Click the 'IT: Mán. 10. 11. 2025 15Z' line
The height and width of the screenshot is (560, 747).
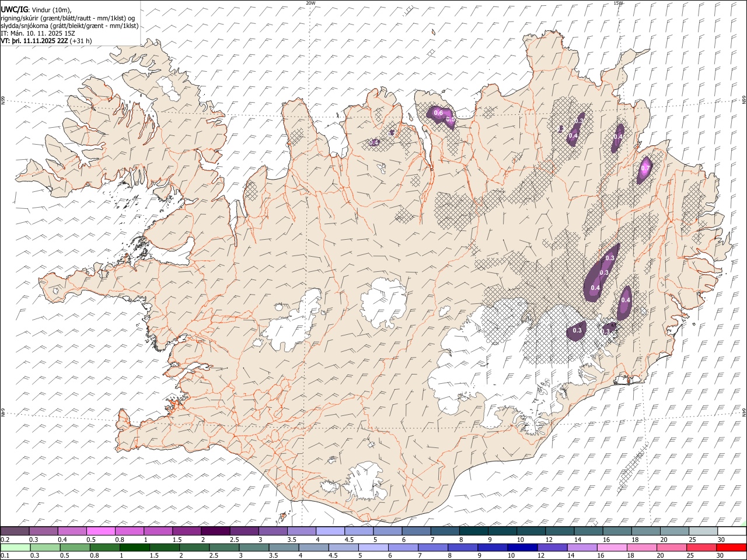coord(38,33)
